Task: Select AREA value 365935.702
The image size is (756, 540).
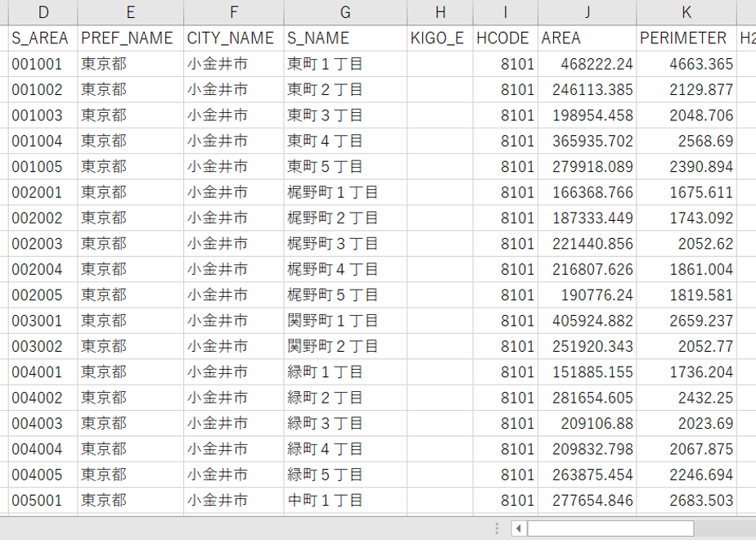Action: 587,141
